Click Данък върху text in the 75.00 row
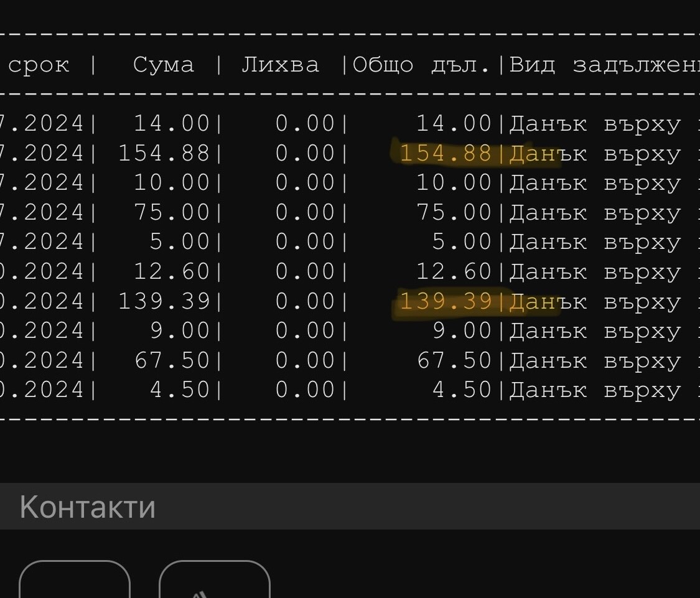 (595, 213)
